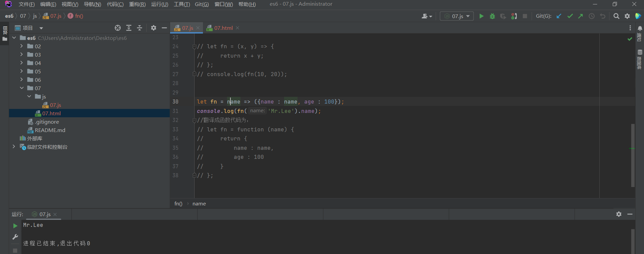The height and width of the screenshot is (254, 644).
Task: Fold comment block at line 24
Action: [x=194, y=47]
